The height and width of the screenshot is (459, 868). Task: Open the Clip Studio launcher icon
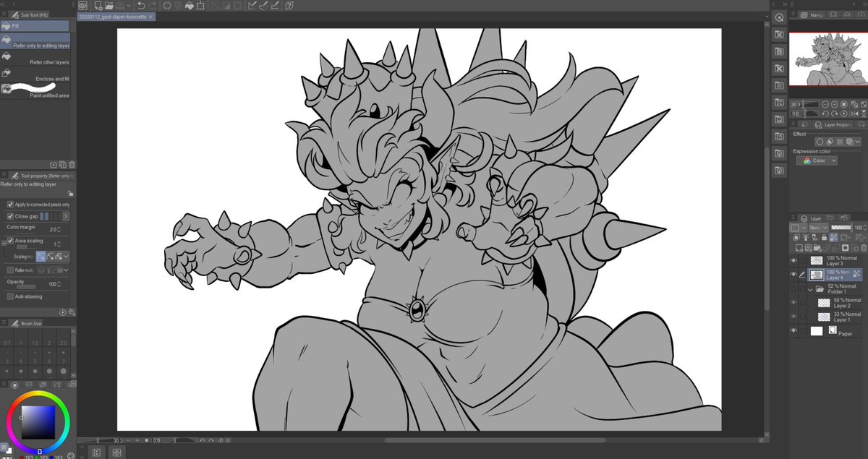click(x=82, y=5)
